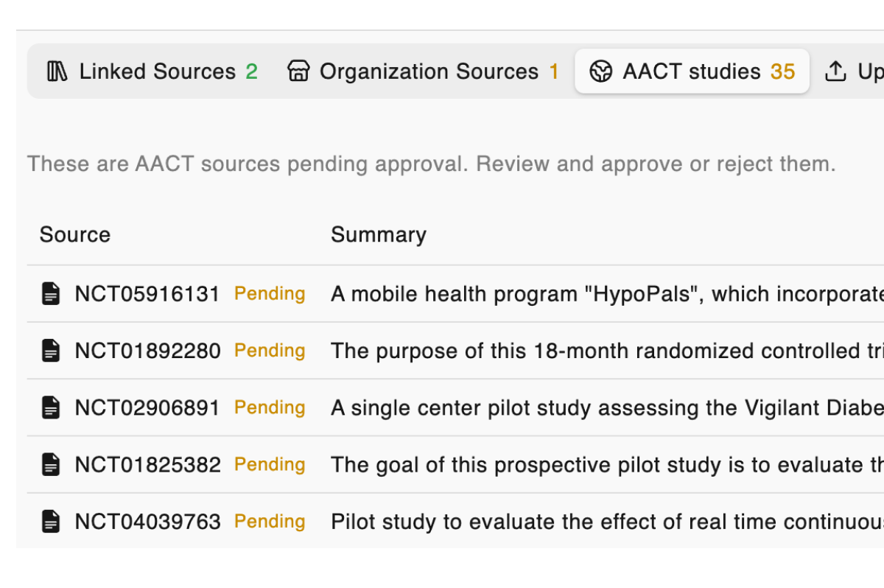Click the Organization Sources storefront icon
Image resolution: width=884 pixels, height=588 pixels.
coord(298,71)
